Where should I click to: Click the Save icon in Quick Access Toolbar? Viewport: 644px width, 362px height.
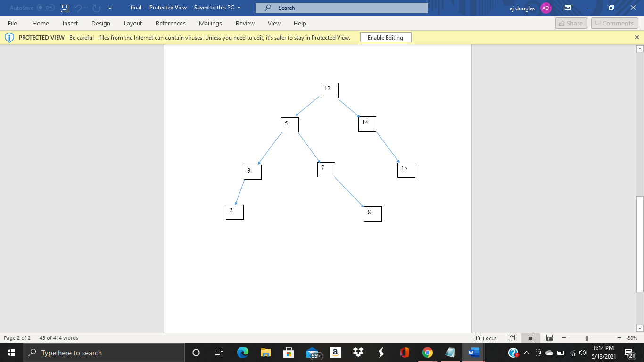(x=64, y=8)
